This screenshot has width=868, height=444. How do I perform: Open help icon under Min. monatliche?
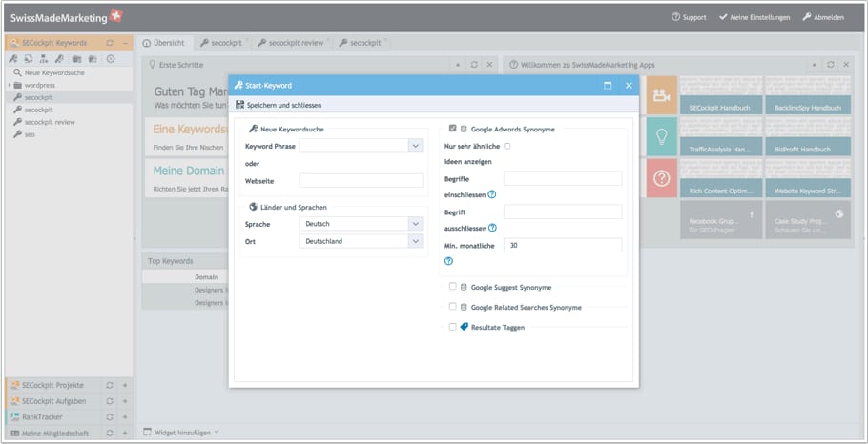pos(448,261)
